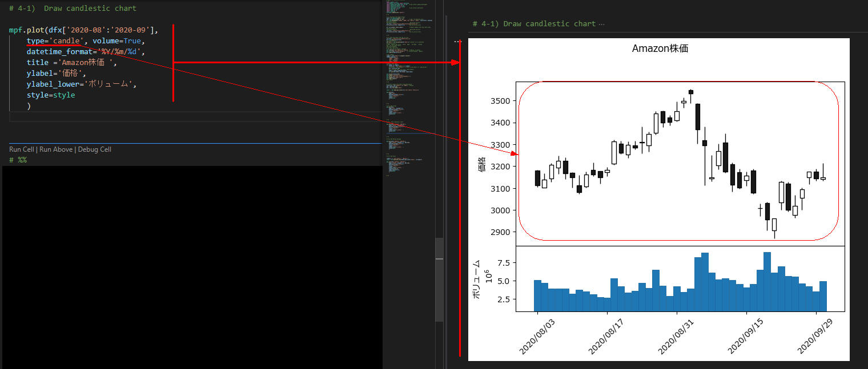Click the 3500 price tick label
Screen dimensions: 868x369
[x=500, y=101]
